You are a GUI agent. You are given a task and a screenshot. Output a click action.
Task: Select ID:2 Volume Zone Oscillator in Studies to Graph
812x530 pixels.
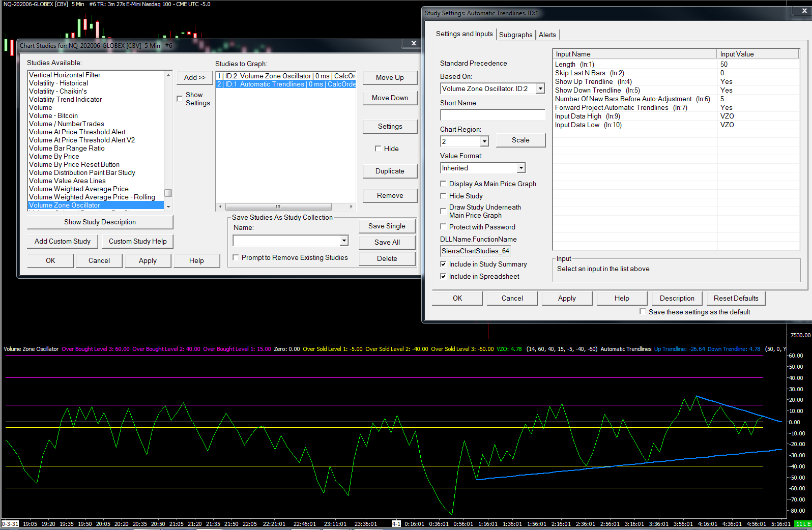click(286, 76)
